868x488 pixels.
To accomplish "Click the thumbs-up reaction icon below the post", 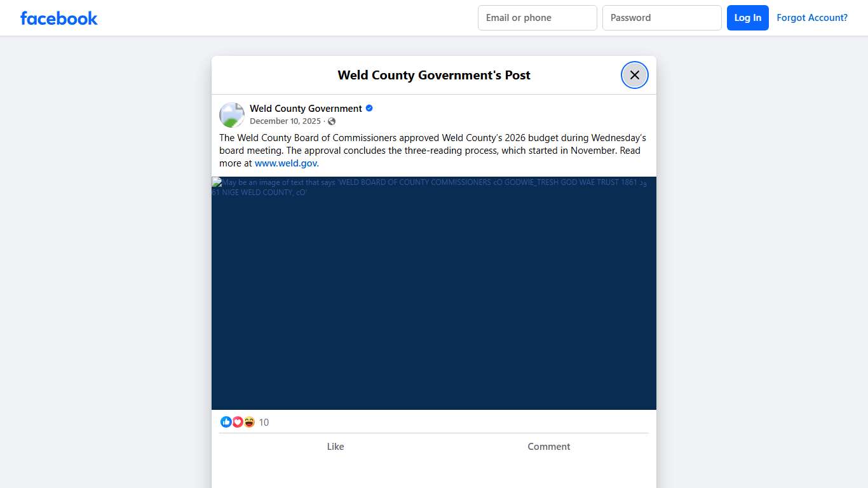I will (226, 421).
